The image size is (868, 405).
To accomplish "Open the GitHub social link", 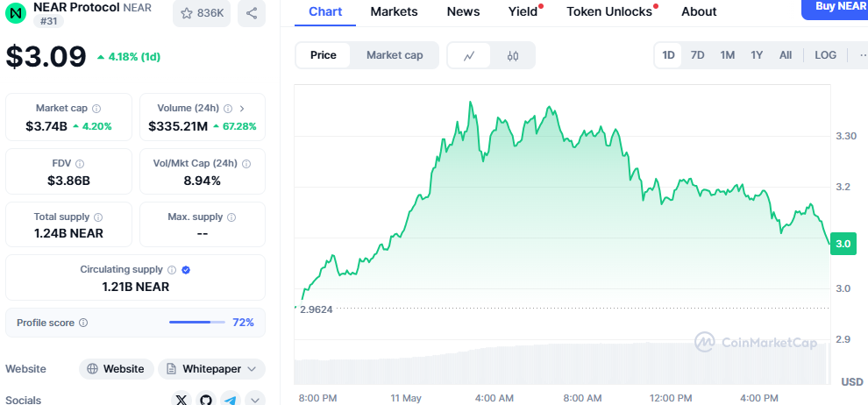I will 206,400.
